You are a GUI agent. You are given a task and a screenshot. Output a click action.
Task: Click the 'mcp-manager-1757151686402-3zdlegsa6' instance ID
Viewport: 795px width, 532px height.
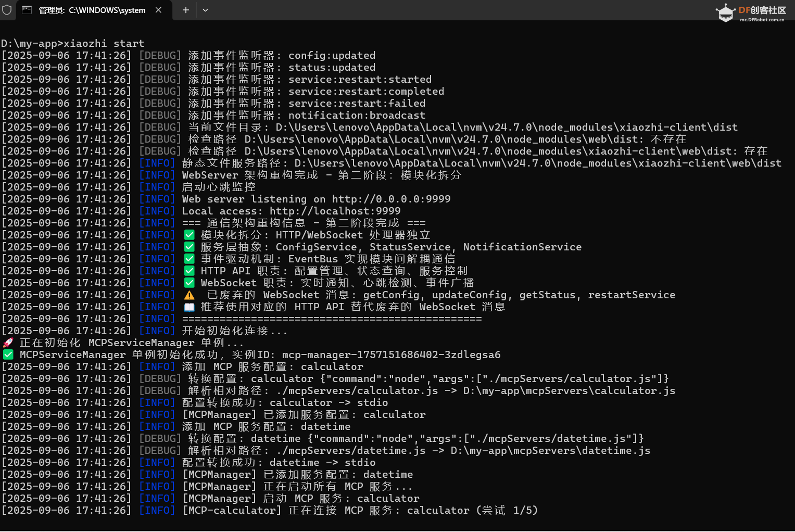pyautogui.click(x=391, y=354)
